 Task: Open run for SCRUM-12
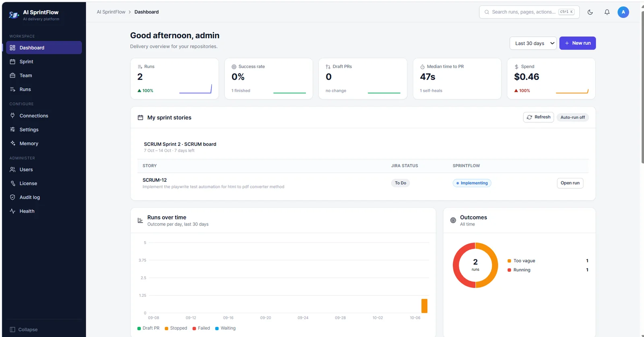(570, 183)
